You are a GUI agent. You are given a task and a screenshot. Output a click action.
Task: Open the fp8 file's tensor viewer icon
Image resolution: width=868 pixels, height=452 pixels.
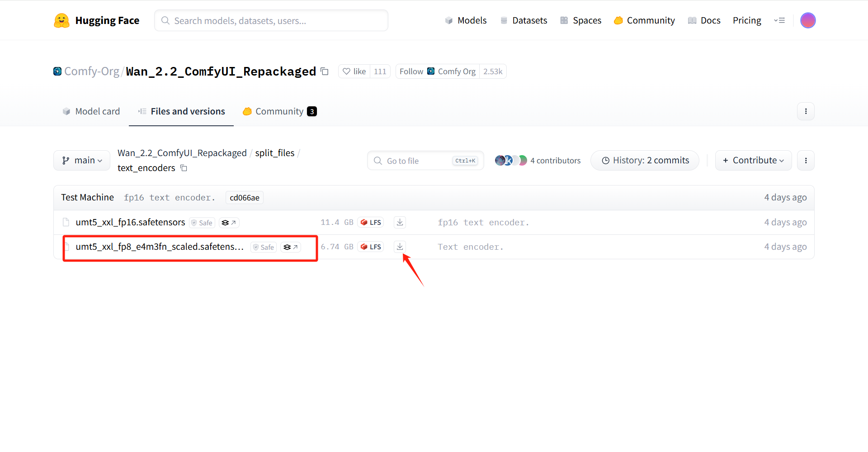(x=290, y=247)
